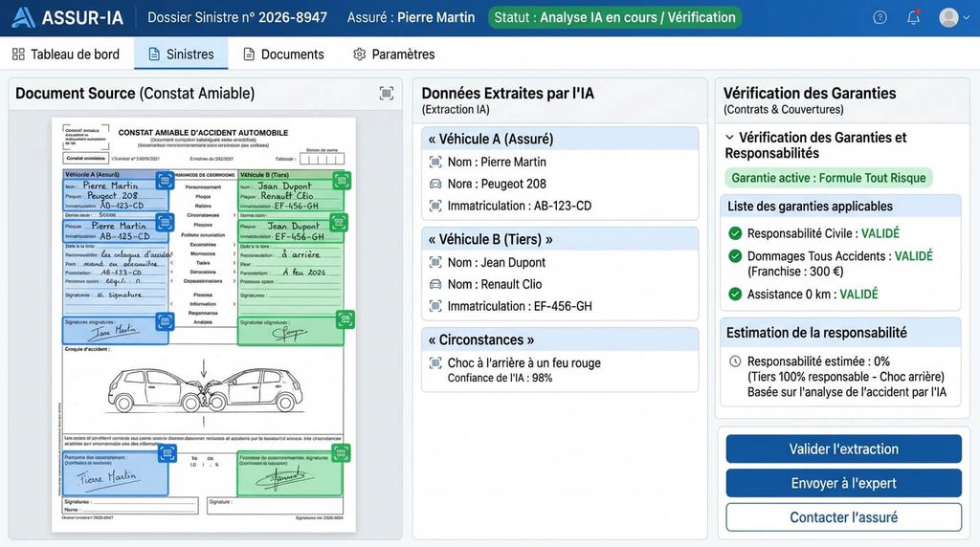
Task: Select the Sinistres tab
Action: [181, 55]
